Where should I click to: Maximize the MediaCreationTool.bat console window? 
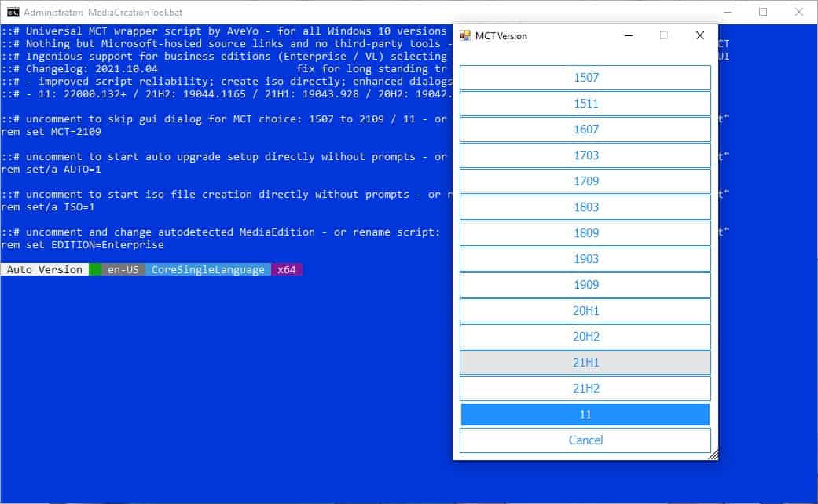tap(763, 12)
